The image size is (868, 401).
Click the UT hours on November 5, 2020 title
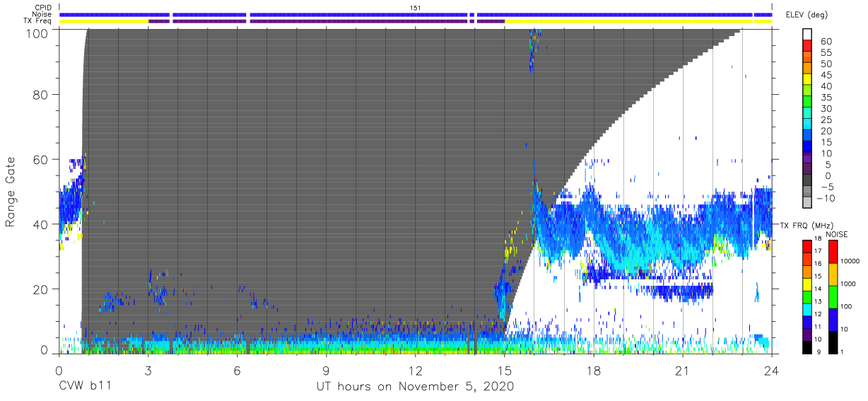coord(415,387)
